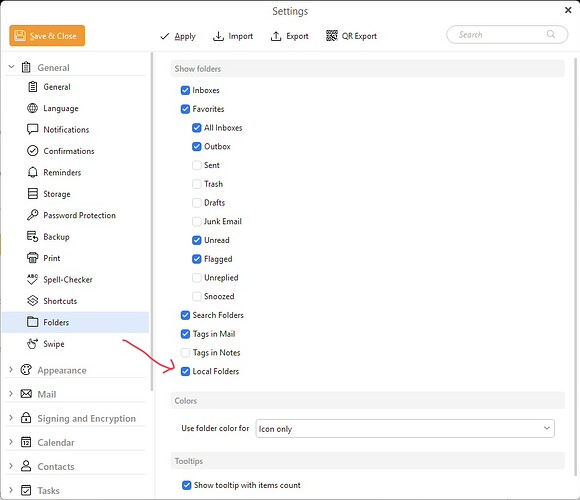Expand the Signing and Encryption section
The height and width of the screenshot is (500, 580).
tap(11, 418)
